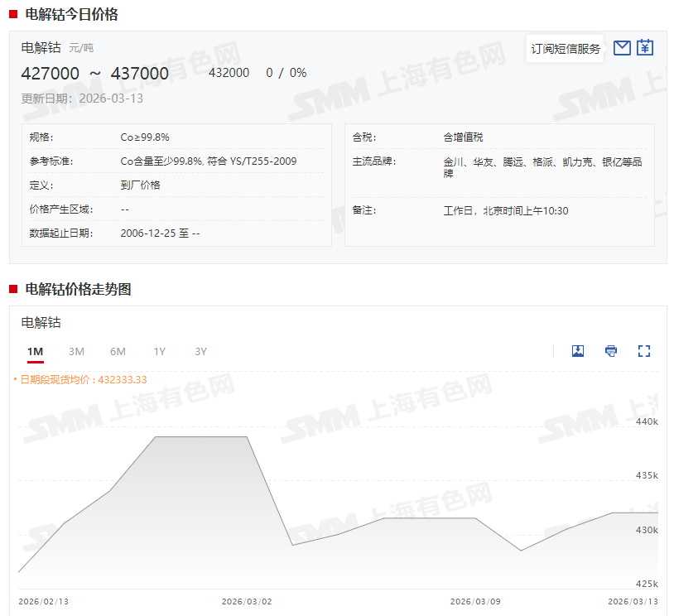Click the 2026/03/09 date on the x-axis
674x616 pixels.
coord(475,601)
